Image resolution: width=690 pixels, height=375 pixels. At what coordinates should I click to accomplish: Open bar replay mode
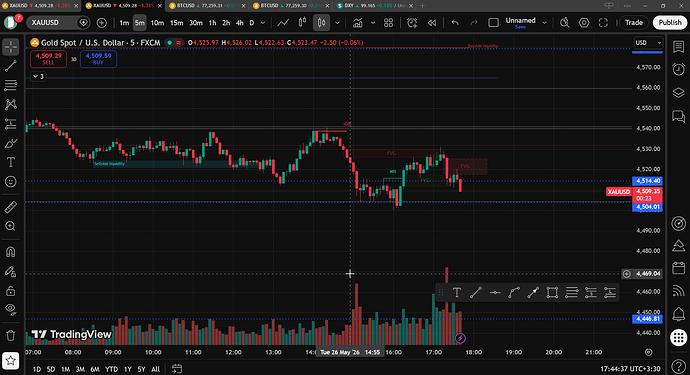432,22
